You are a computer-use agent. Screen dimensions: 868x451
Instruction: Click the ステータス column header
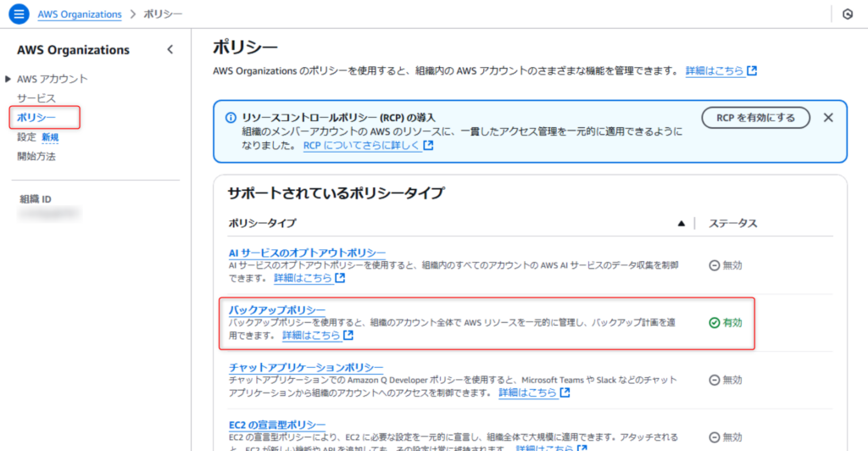coord(733,224)
